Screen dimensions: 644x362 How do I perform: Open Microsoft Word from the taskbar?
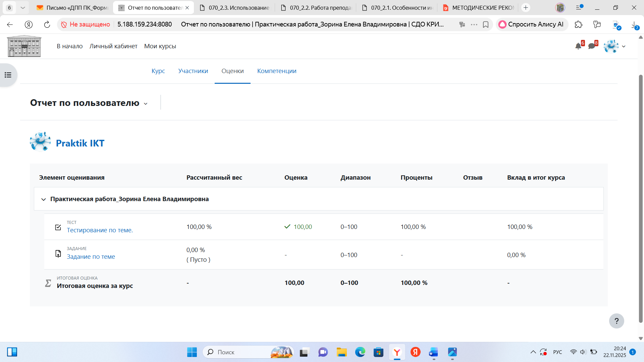[433, 352]
